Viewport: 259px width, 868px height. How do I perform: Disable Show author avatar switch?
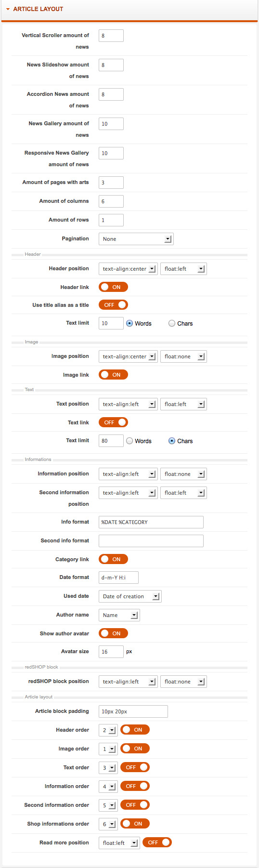tap(113, 633)
